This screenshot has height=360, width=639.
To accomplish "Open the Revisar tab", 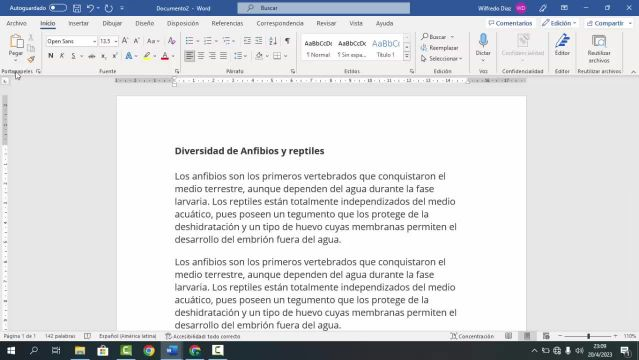I will point(326,23).
